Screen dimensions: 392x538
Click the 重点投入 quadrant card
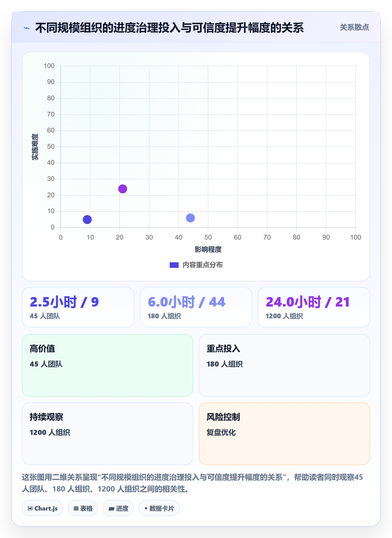click(284, 365)
